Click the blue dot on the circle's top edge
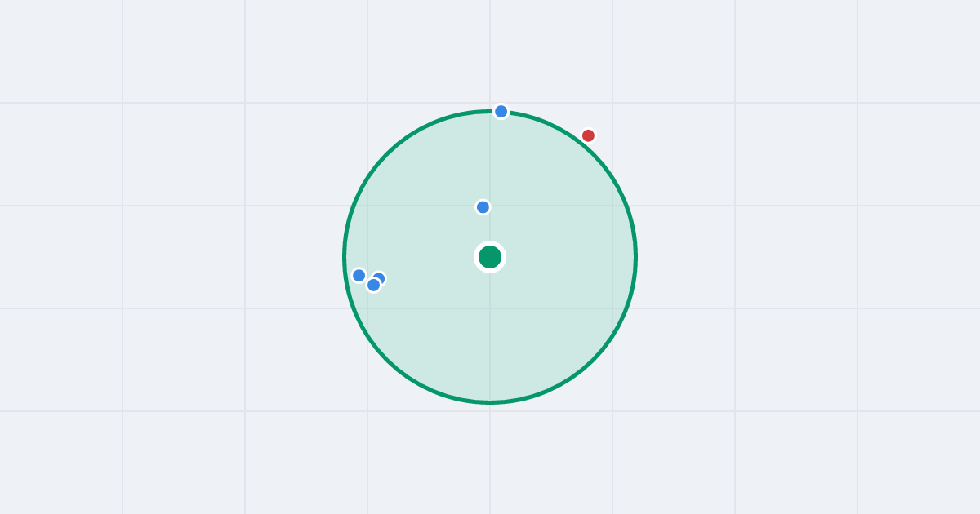The height and width of the screenshot is (514, 980). point(501,111)
